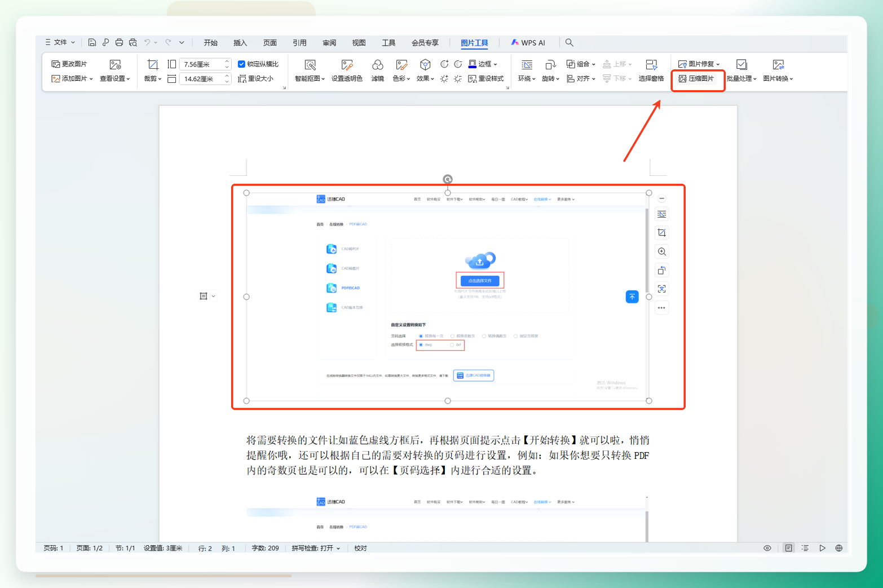
Task: Open the 页面 Page tab
Action: click(270, 43)
